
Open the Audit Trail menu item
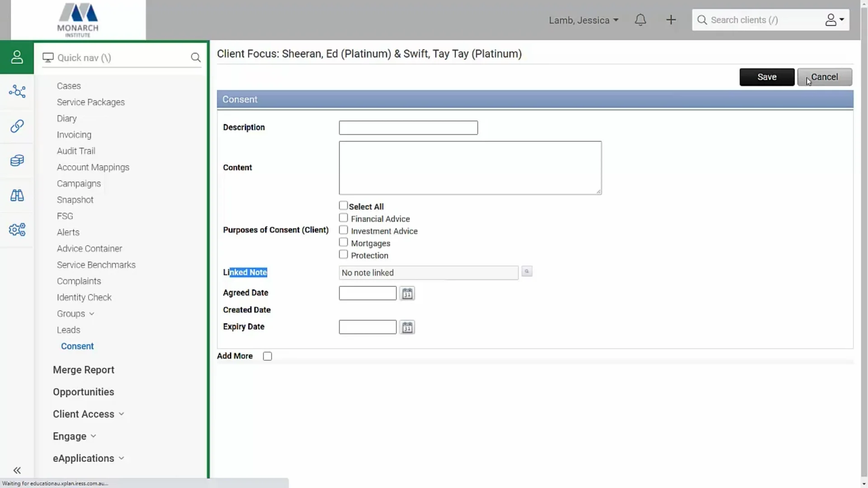pos(76,151)
